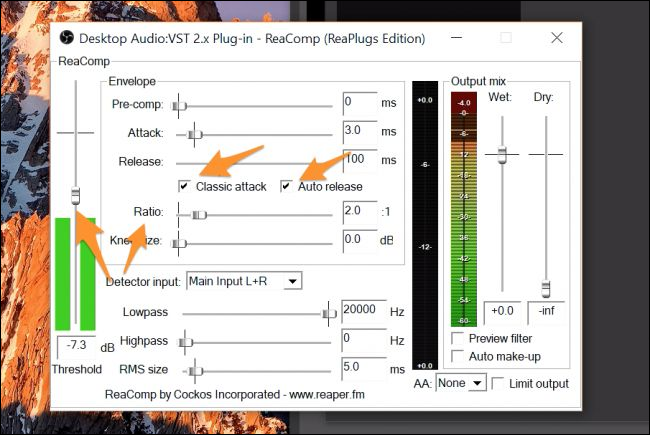
Task: Click the Lowpass 20000 Hz field
Action: click(x=364, y=311)
